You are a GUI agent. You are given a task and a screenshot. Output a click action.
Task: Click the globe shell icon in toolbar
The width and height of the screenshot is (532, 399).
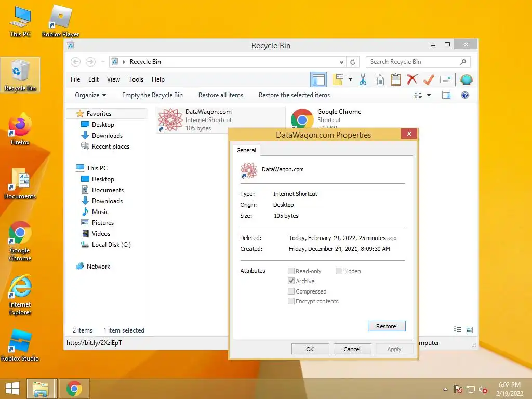click(467, 79)
